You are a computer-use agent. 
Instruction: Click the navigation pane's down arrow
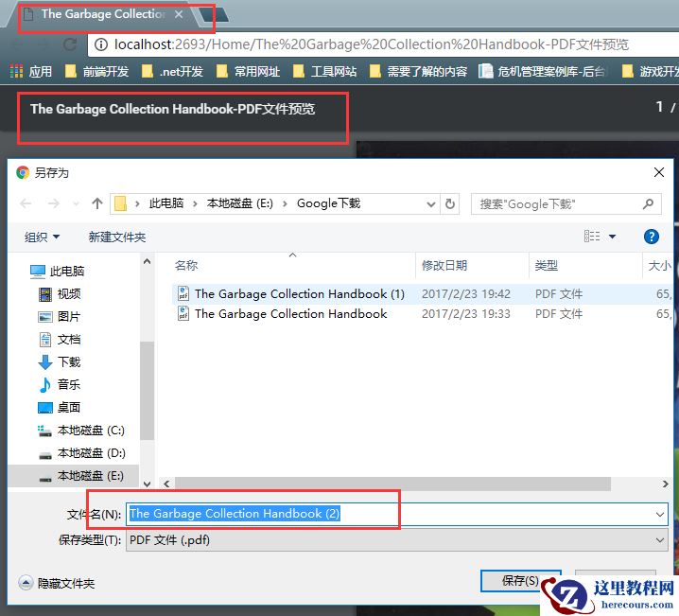tap(147, 484)
